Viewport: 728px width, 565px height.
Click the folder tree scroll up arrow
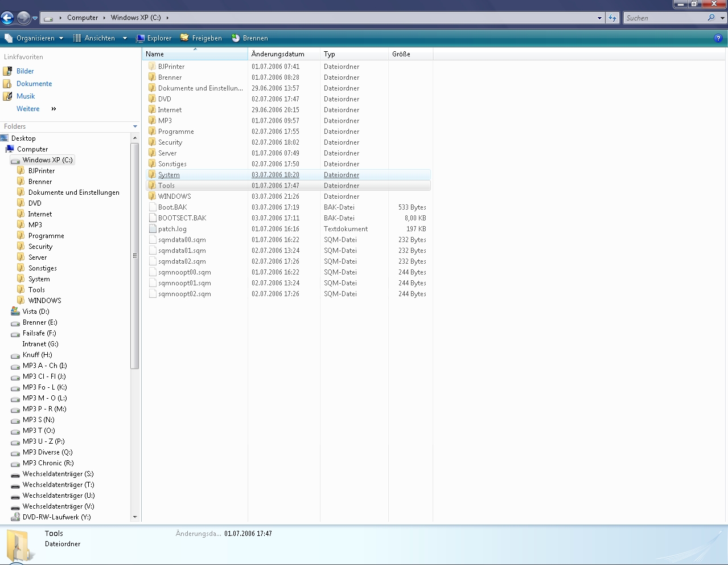click(135, 138)
